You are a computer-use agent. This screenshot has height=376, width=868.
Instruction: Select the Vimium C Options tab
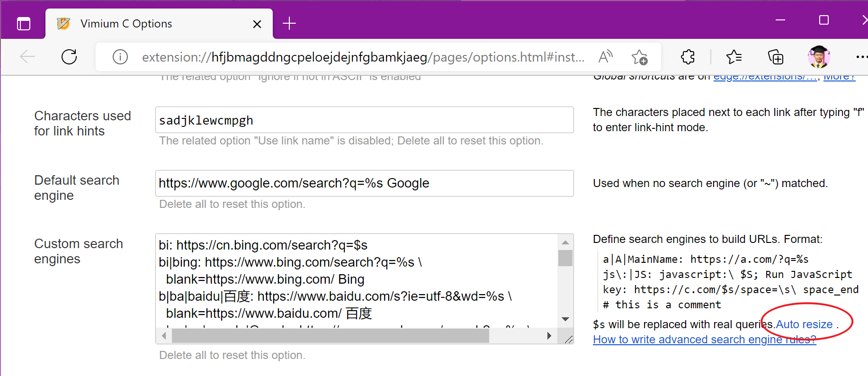tap(159, 24)
